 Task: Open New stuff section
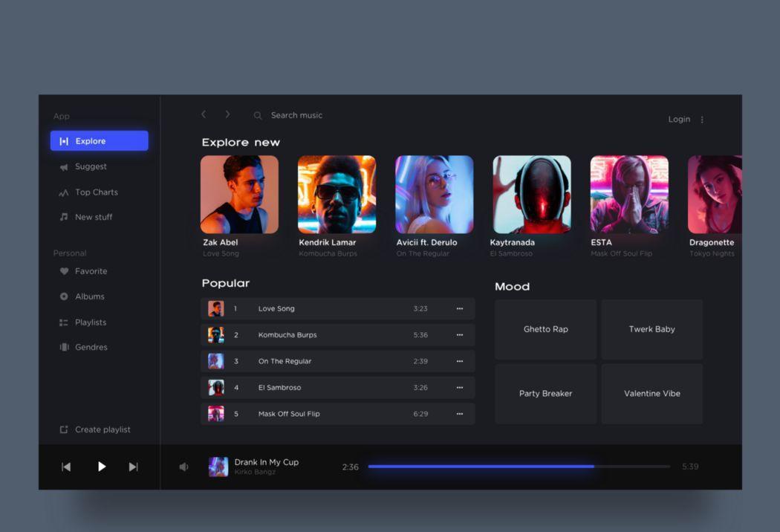click(94, 217)
